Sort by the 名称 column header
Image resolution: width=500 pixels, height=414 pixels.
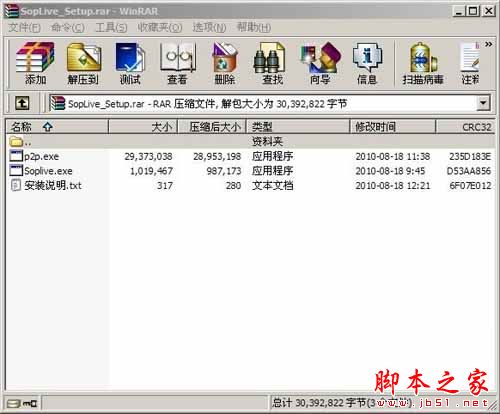(57, 127)
